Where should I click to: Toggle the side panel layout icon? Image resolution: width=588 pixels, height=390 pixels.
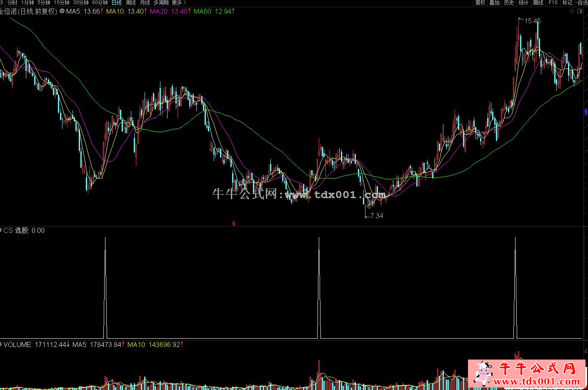tap(580, 11)
